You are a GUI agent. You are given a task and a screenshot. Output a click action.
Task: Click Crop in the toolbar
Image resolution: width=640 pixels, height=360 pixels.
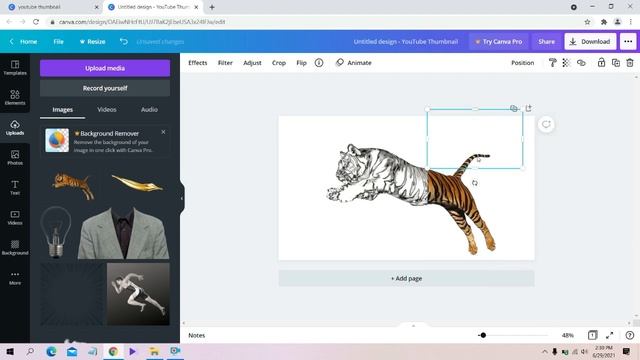click(x=279, y=63)
